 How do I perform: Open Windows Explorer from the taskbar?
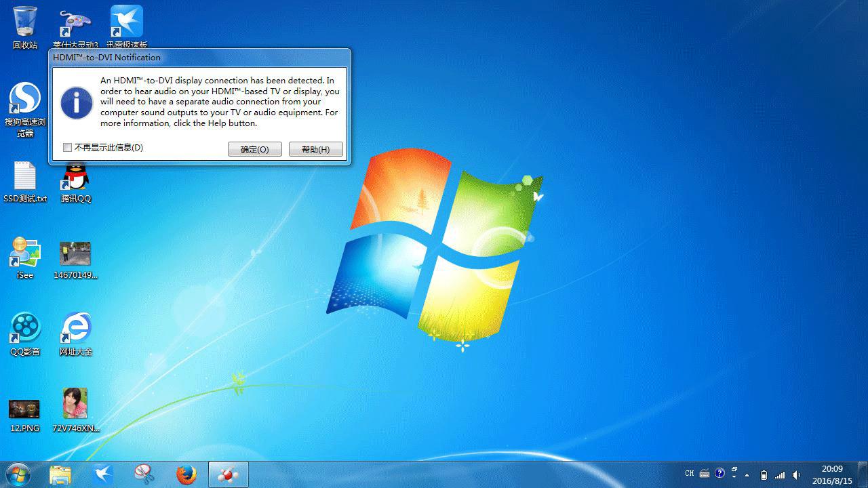(x=60, y=474)
